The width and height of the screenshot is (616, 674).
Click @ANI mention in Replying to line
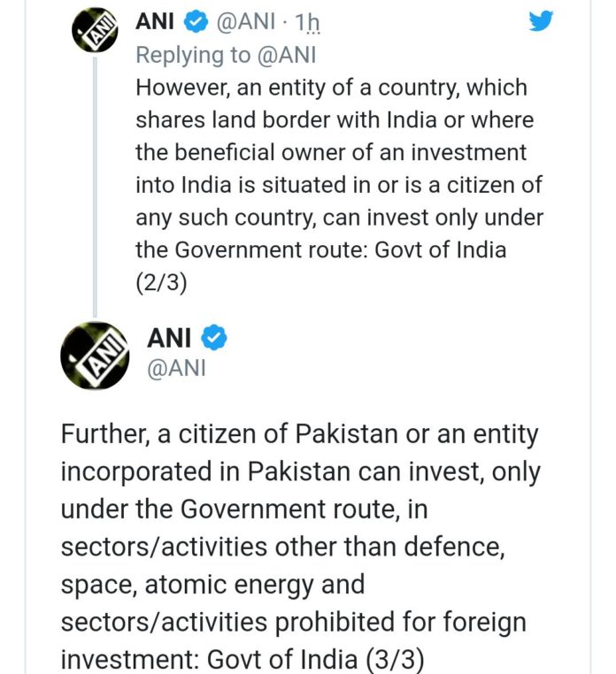tap(287, 55)
